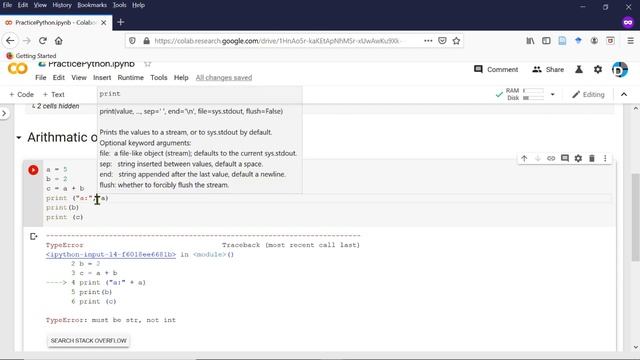
Task: Click RAM usage bar indicator
Action: click(x=533, y=91)
